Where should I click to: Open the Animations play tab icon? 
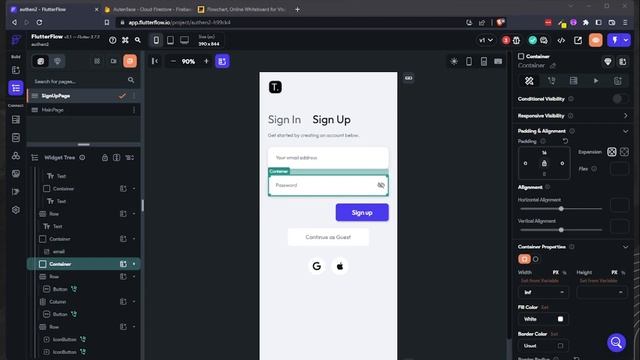596,81
